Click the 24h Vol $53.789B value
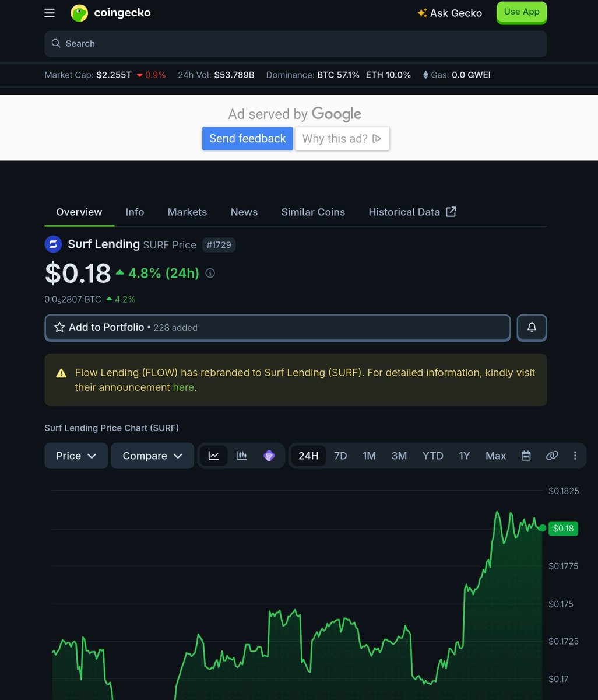The width and height of the screenshot is (598, 700). click(234, 75)
